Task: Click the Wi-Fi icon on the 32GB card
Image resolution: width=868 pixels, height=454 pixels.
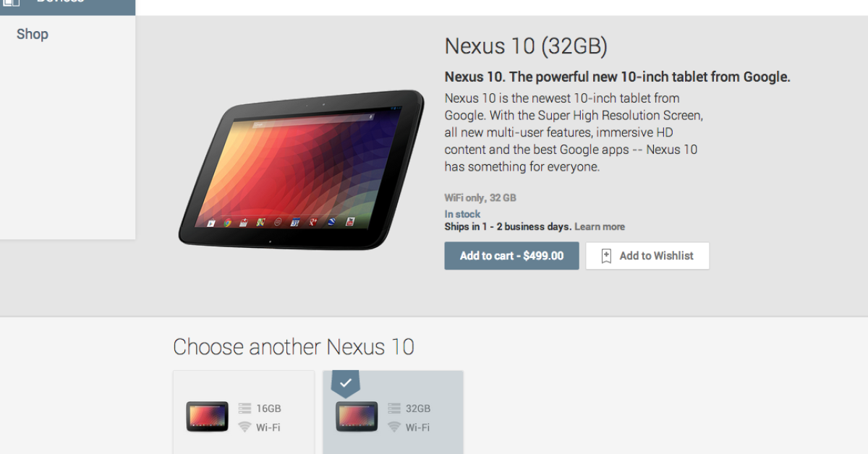Action: coord(394,427)
